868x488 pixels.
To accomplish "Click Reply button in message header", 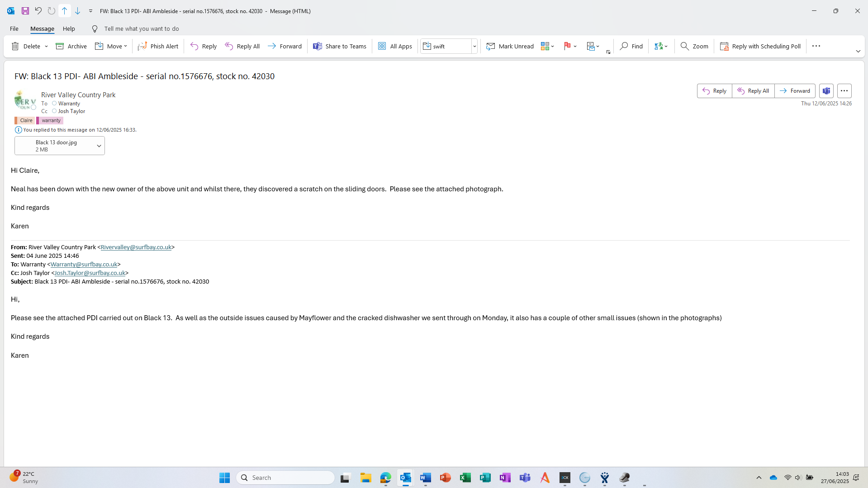I will [x=714, y=91].
